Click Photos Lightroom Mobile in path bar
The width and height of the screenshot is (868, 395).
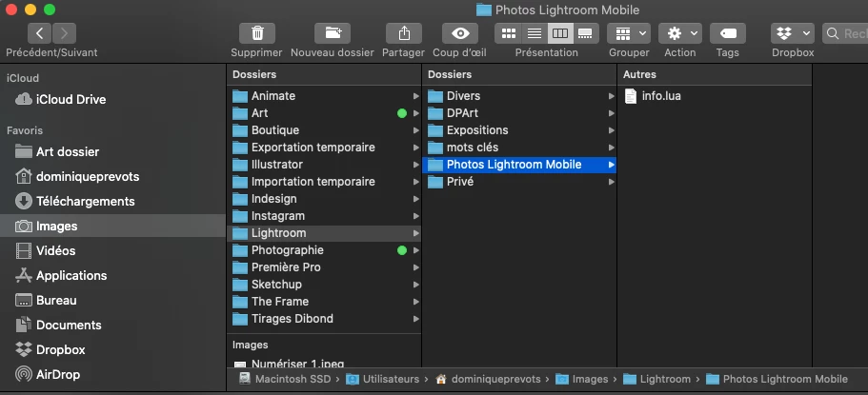coord(777,379)
